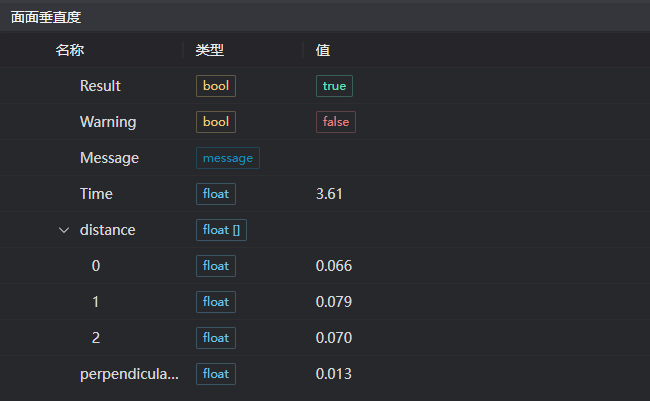Viewport: 650px width, 401px height.
Task: Click the bool type tag for Result
Action: pyautogui.click(x=216, y=86)
